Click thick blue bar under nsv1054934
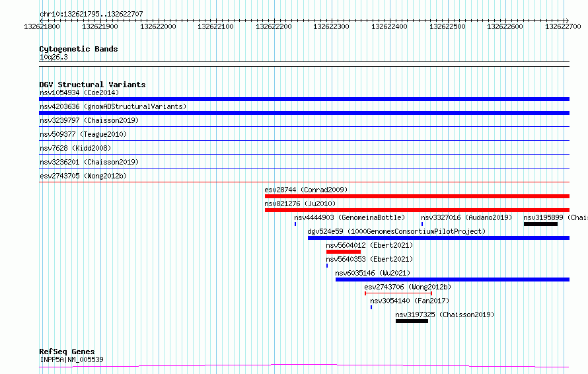This screenshot has height=374, width=588. click(x=304, y=99)
